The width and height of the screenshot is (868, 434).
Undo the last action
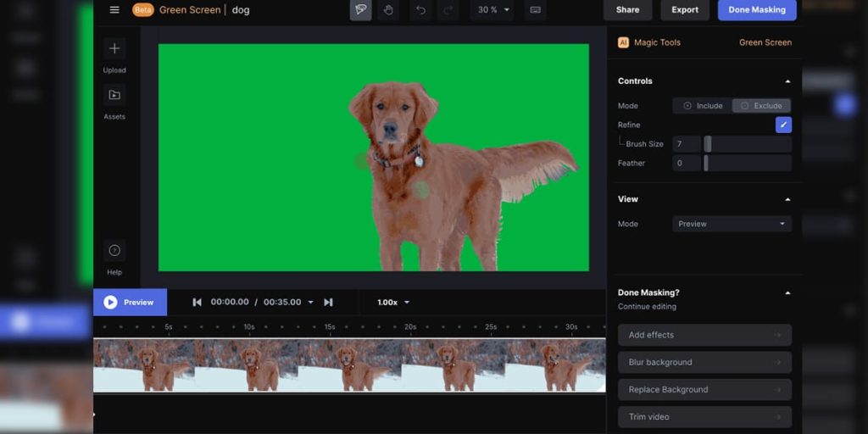coord(420,10)
